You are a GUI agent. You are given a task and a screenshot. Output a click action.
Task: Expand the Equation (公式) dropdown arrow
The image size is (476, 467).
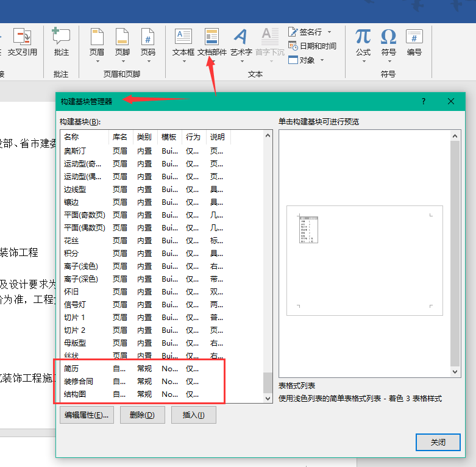point(364,62)
